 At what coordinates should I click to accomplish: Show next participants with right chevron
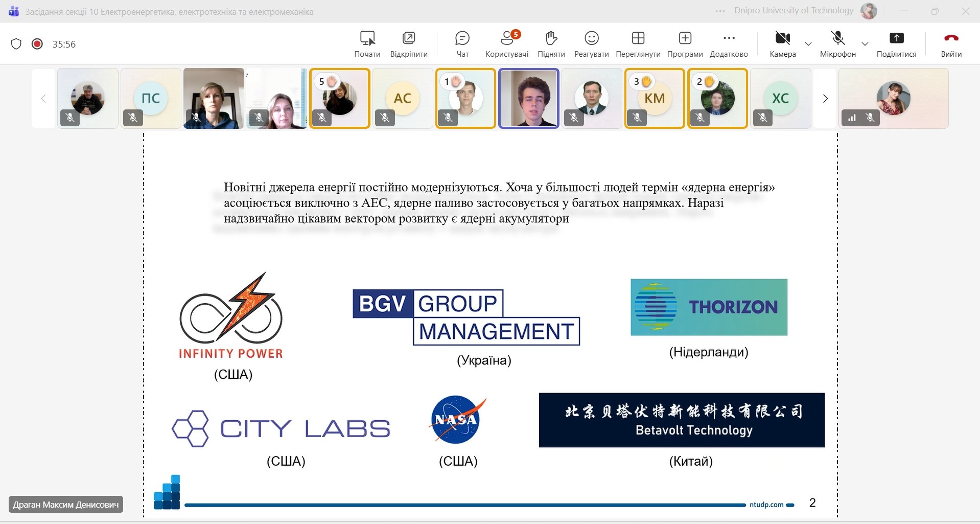click(825, 99)
